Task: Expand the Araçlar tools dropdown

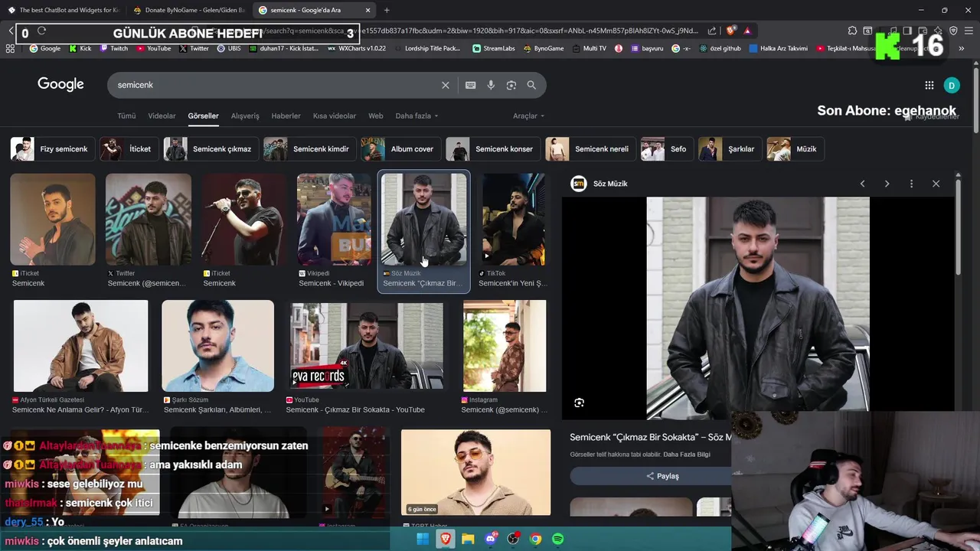Action: [x=528, y=116]
